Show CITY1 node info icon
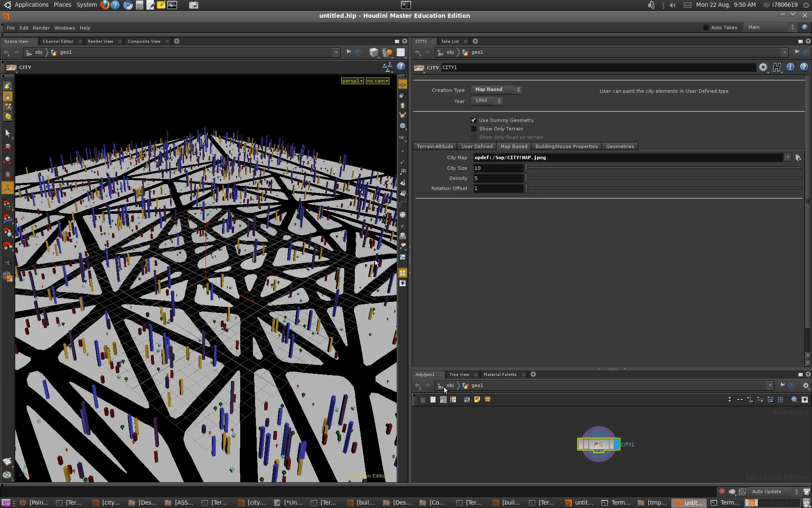 (790, 67)
